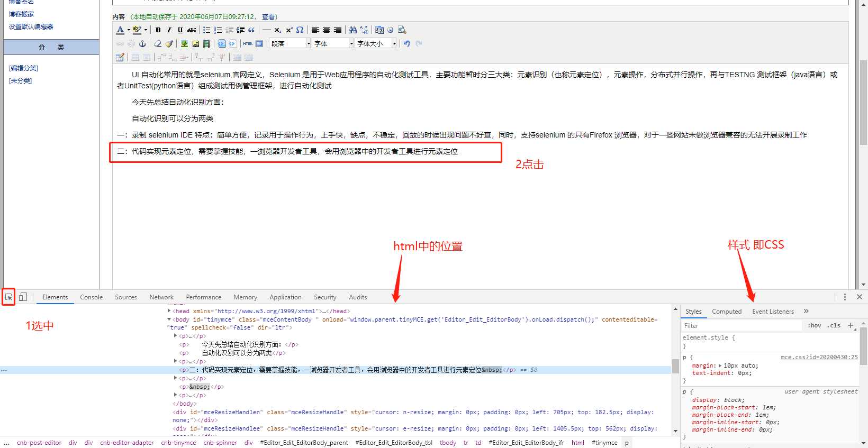Click the 编辑分类 link in sidebar
This screenshot has width=868, height=448.
pos(23,68)
